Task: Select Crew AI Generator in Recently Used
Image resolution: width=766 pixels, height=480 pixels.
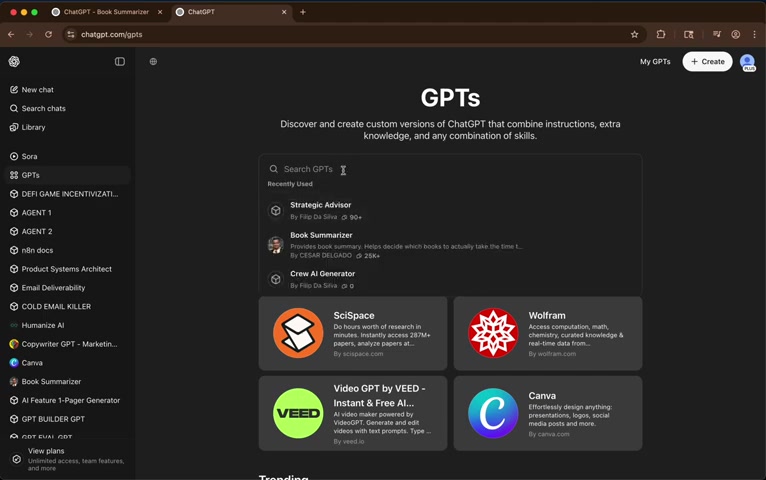Action: [x=450, y=279]
